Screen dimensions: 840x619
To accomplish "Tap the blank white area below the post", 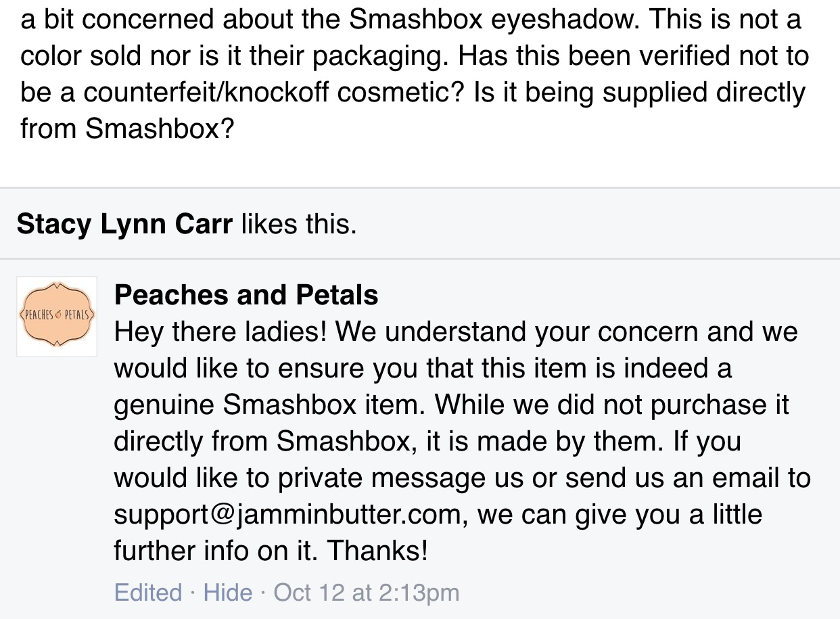I will pyautogui.click(x=419, y=166).
